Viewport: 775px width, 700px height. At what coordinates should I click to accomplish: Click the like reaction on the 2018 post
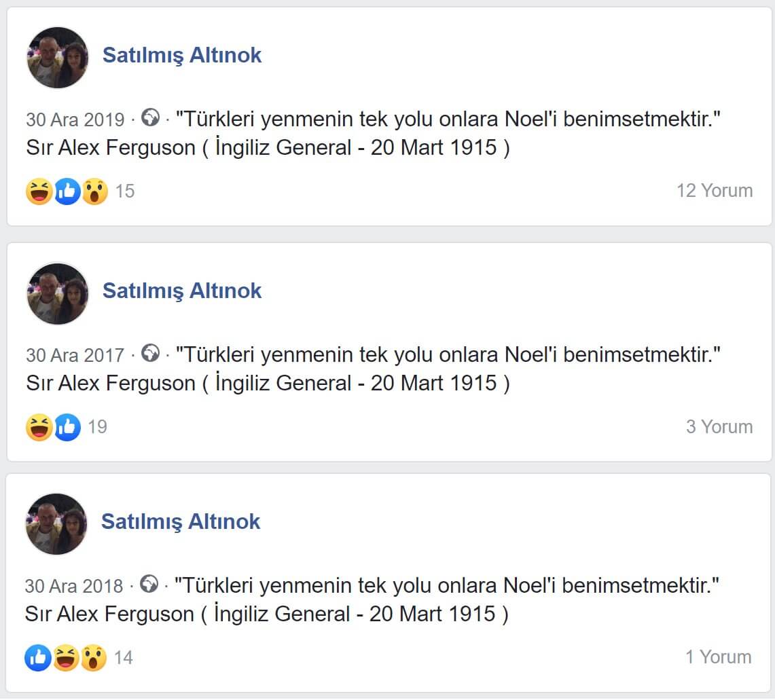(x=38, y=657)
